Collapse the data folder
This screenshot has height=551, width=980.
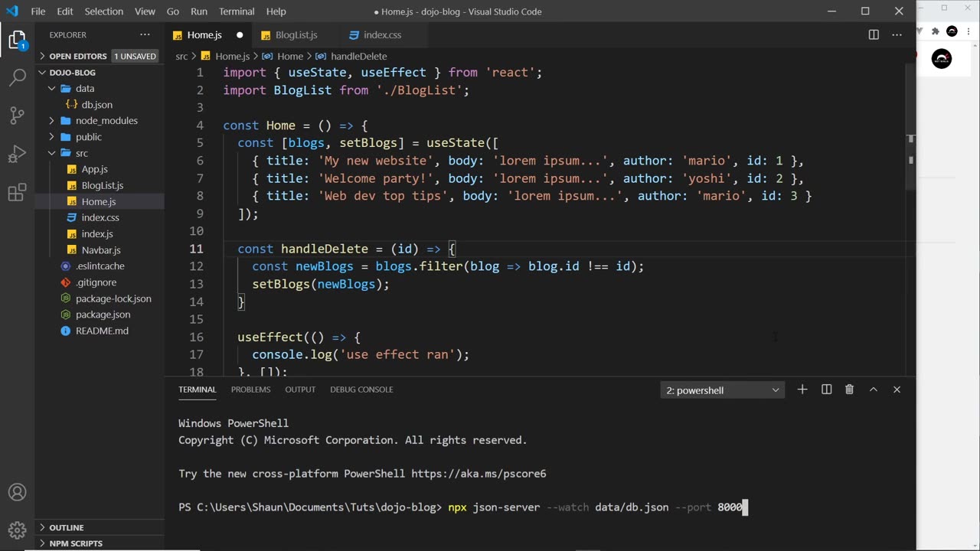100,89
